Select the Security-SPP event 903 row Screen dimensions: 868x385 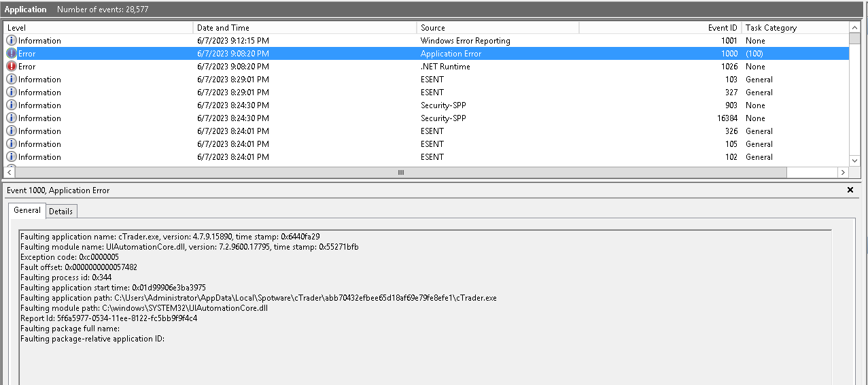point(427,105)
